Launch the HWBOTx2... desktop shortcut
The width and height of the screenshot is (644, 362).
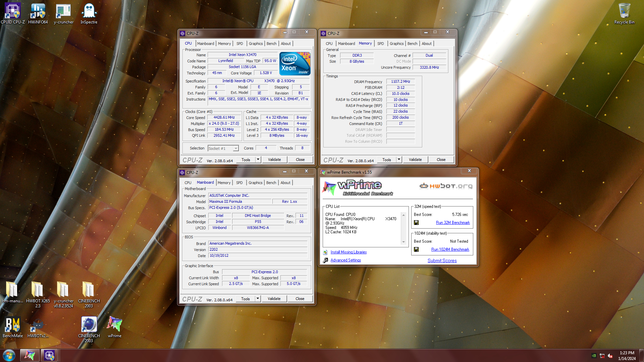coord(38,327)
